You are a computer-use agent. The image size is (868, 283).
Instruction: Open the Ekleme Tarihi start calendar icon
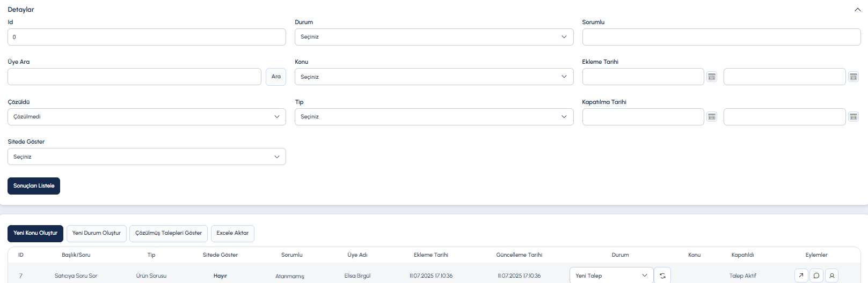[712, 77]
